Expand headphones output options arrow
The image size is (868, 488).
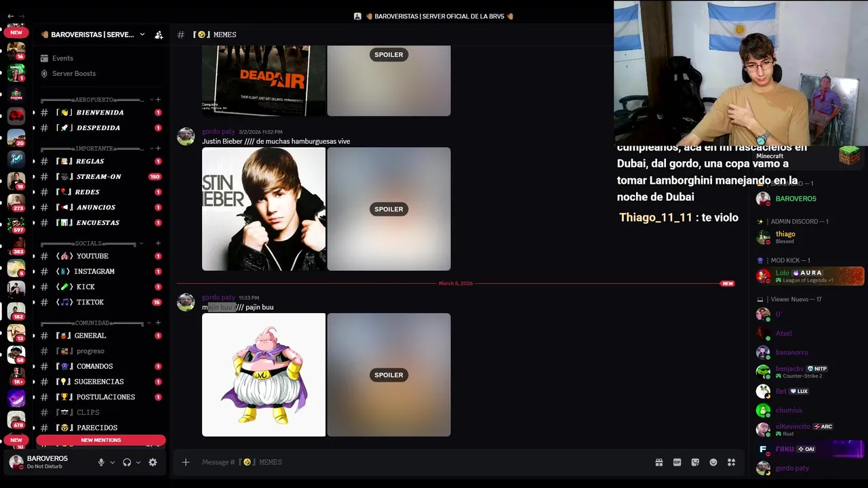(138, 462)
